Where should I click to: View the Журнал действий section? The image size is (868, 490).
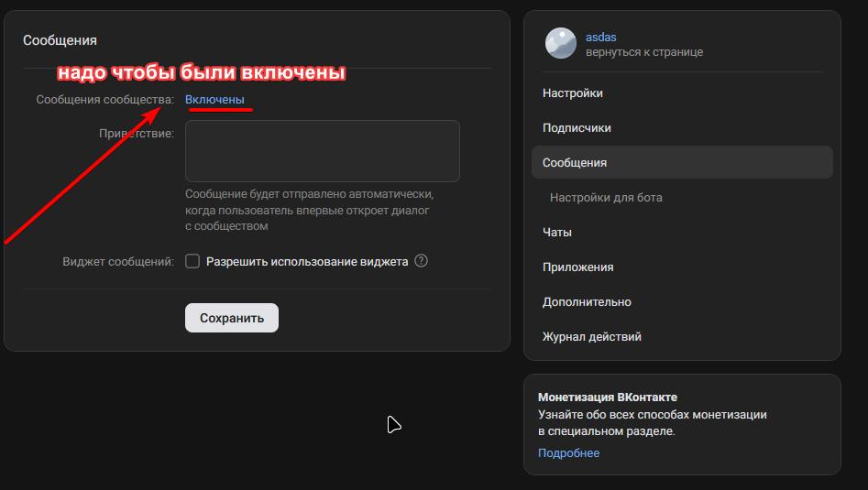pyautogui.click(x=591, y=337)
